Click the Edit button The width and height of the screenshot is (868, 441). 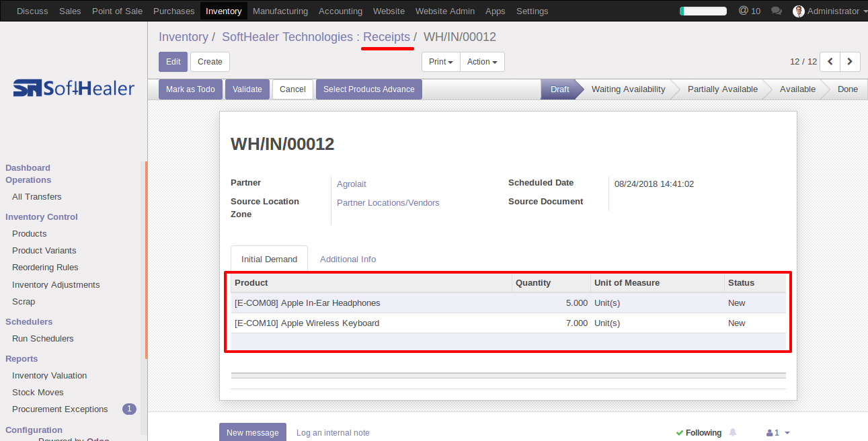(x=173, y=62)
